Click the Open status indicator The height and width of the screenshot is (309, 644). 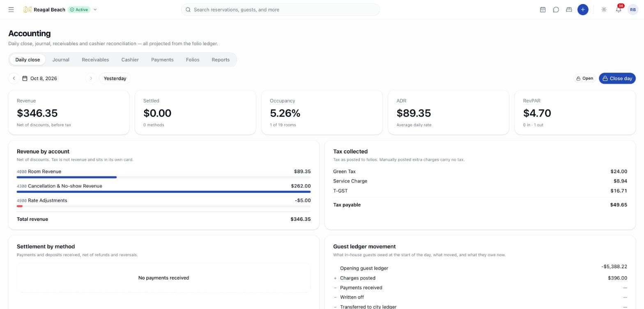[585, 78]
